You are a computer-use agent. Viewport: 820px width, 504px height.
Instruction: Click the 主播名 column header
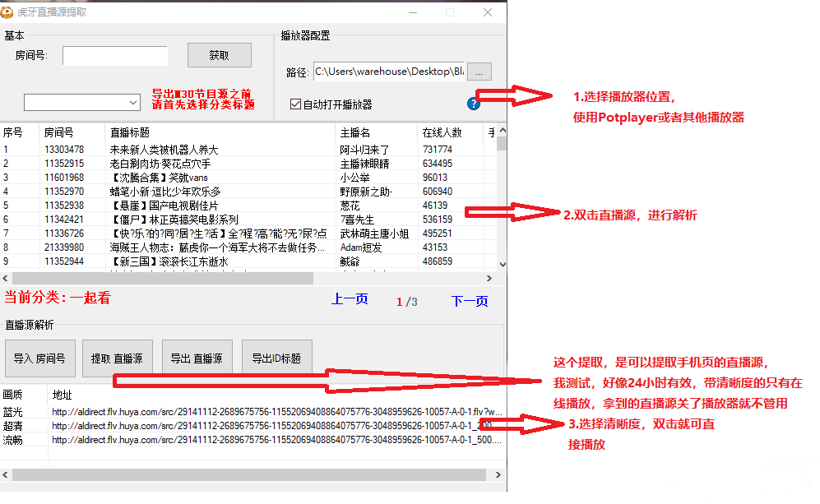pyautogui.click(x=355, y=132)
